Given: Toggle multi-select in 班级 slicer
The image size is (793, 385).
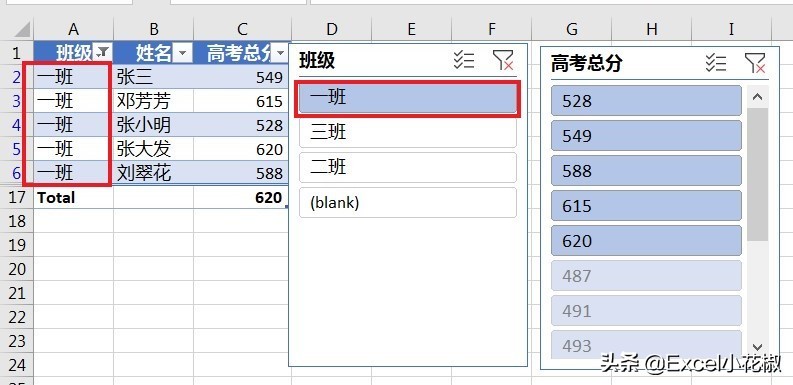Looking at the screenshot, I should (463, 60).
